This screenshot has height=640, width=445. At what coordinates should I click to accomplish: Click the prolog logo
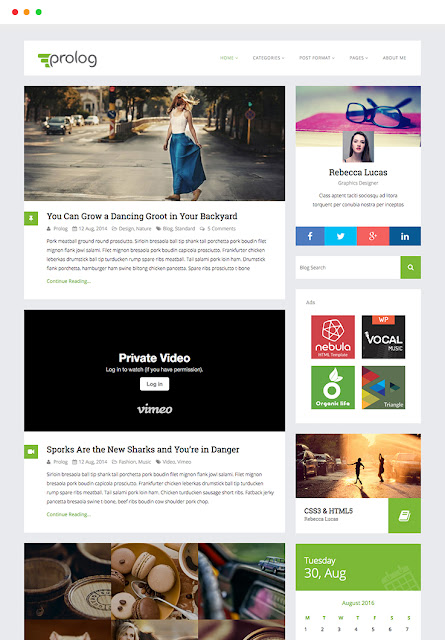tap(67, 59)
